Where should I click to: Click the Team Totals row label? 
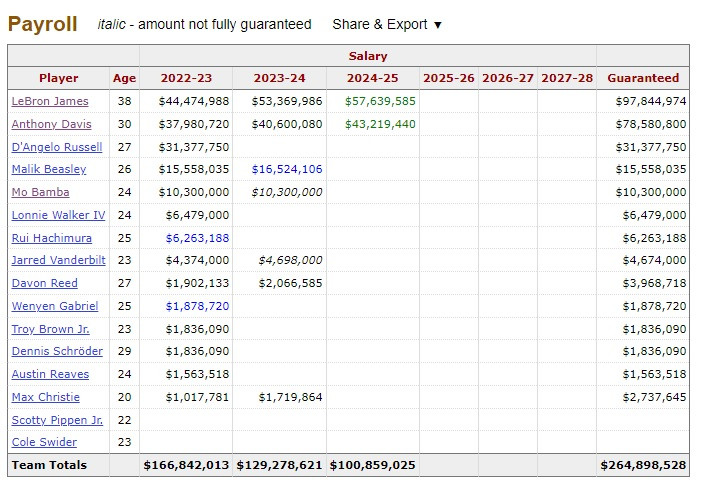point(49,465)
